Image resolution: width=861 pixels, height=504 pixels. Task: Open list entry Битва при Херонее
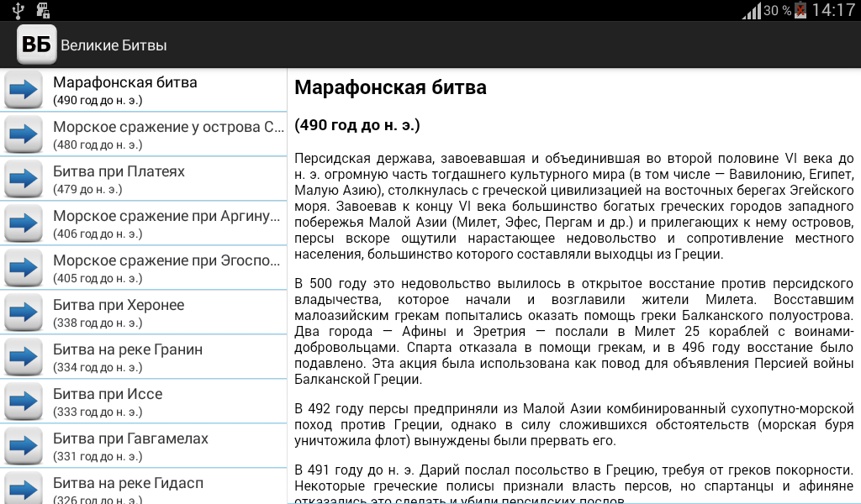tap(143, 312)
